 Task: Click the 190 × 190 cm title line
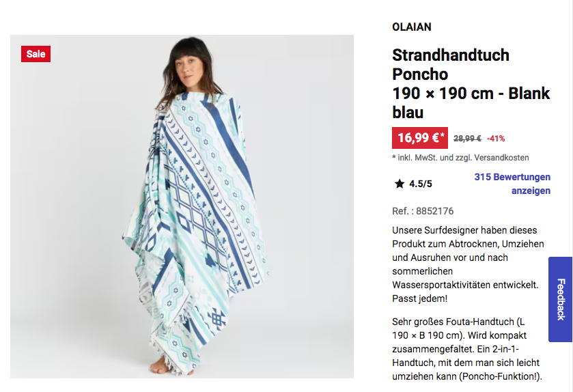tap(471, 93)
